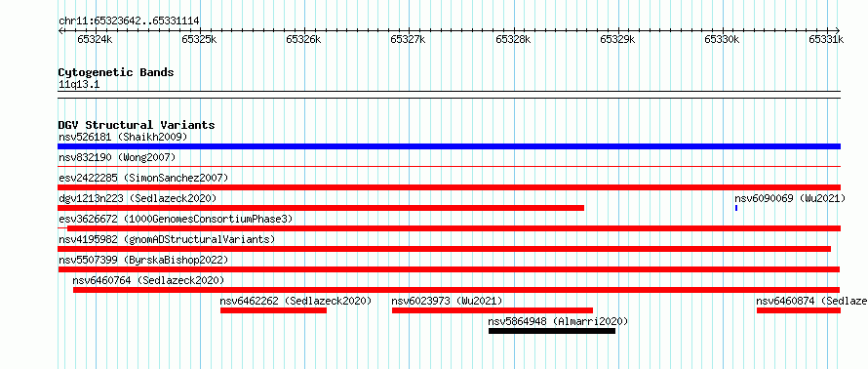Viewport: 868px width, 369px height.
Task: Click the DGV Structural Variants track title
Action: tap(137, 125)
